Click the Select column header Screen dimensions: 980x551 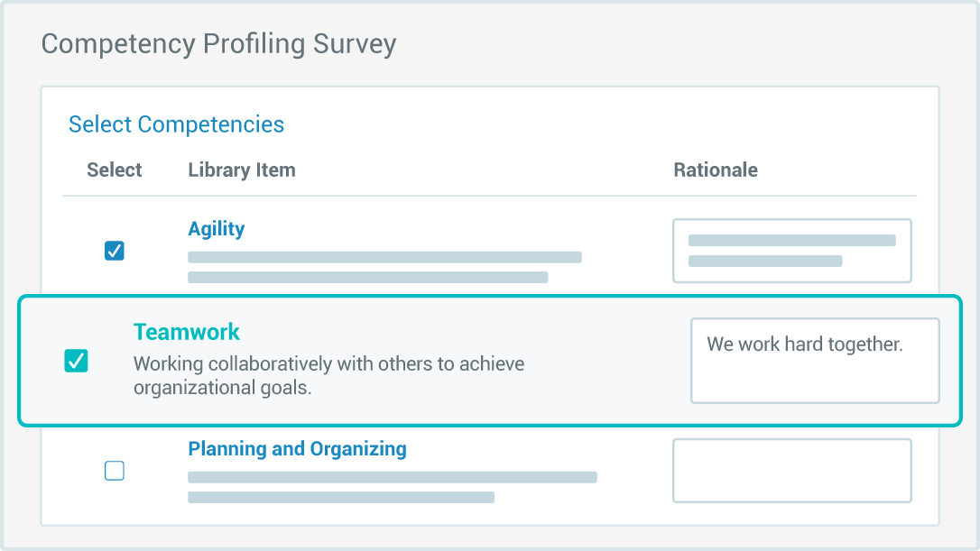coord(114,170)
